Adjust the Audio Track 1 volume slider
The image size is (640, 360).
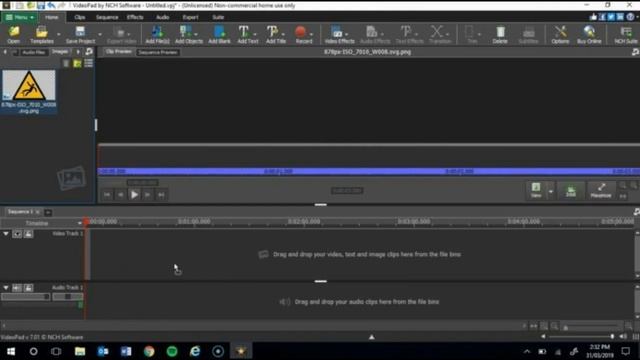click(25, 297)
